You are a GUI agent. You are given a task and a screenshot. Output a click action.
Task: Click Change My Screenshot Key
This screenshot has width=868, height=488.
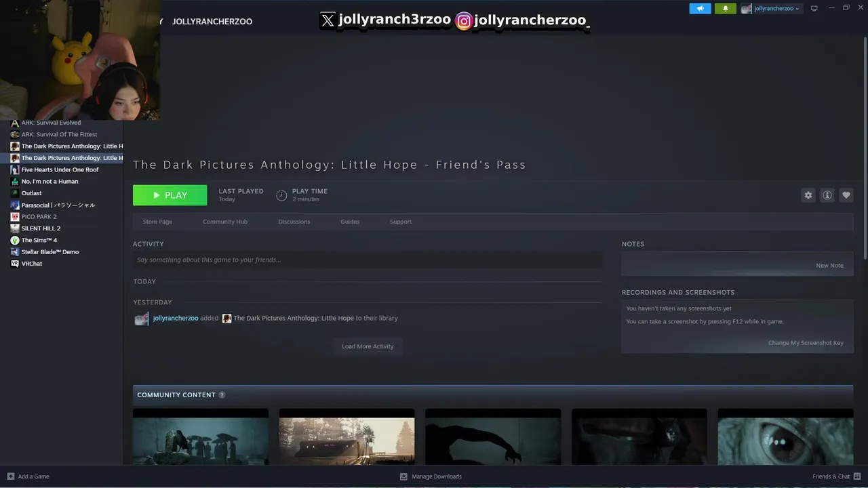(806, 343)
